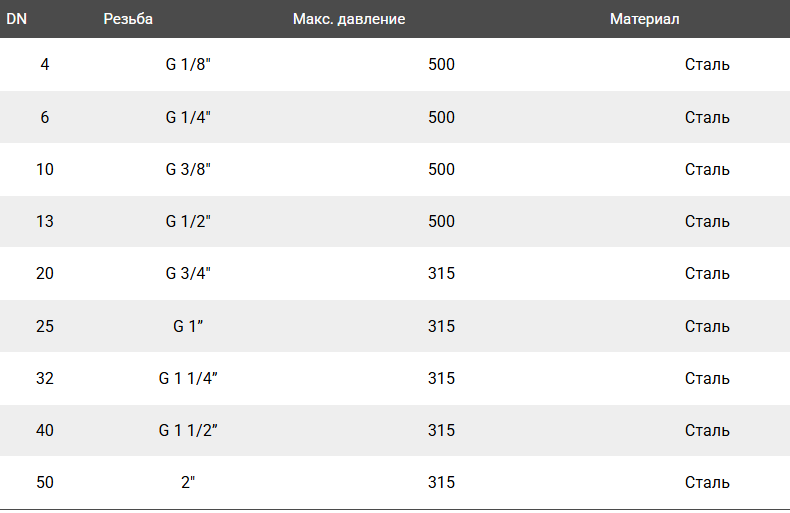Viewport: 790px width, 513px height.
Task: Click the DN column header
Action: pos(16,19)
